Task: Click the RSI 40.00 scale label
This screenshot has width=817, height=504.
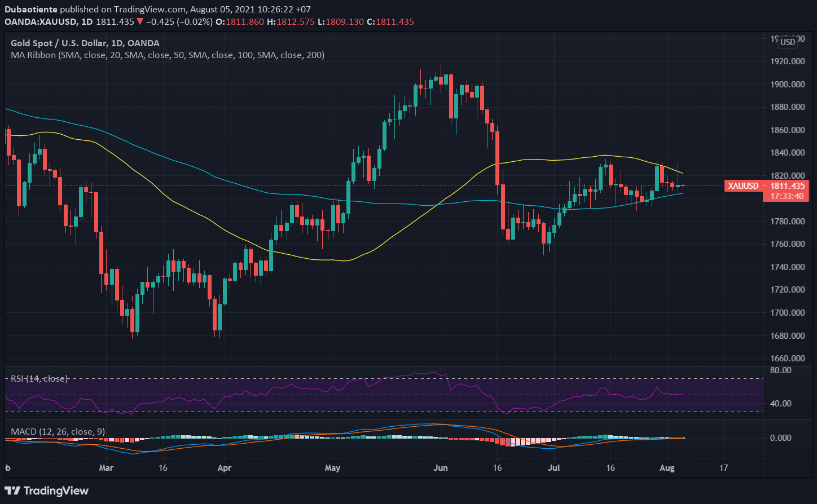Action: pos(780,404)
